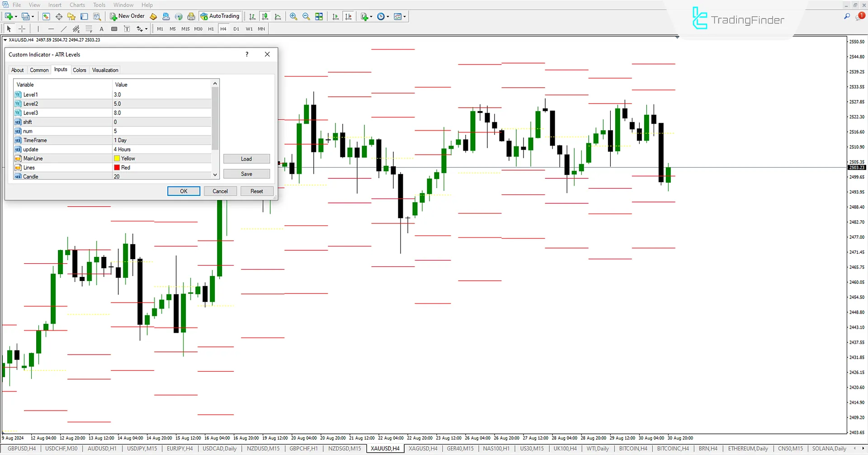The height and width of the screenshot is (455, 868).
Task: Open the New Order window
Action: (x=127, y=16)
